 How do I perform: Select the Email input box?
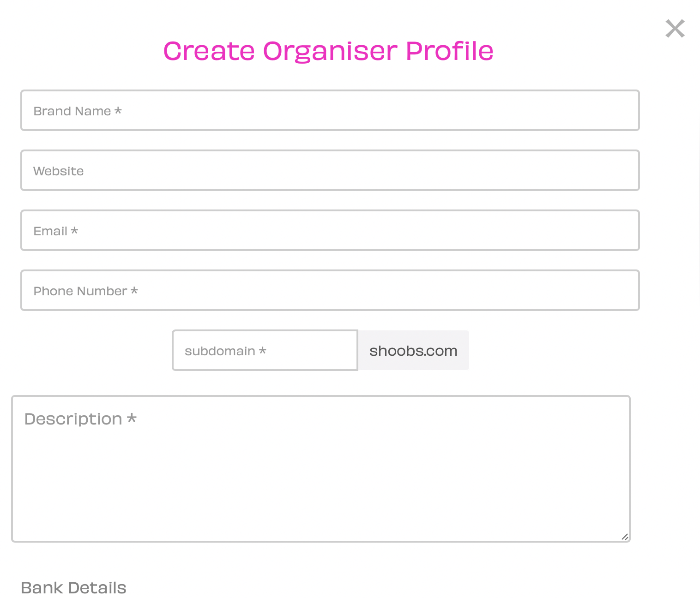(330, 230)
